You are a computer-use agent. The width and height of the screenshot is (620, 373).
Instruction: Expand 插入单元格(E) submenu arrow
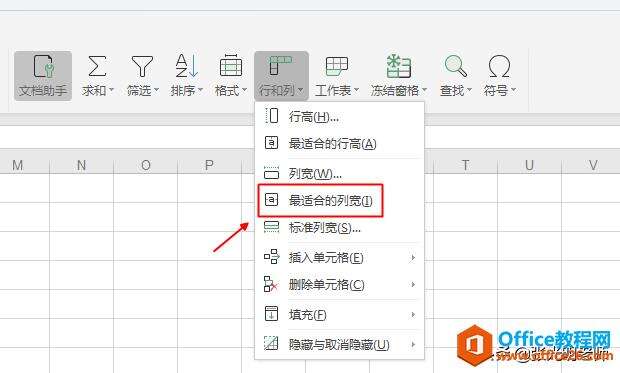tap(413, 258)
